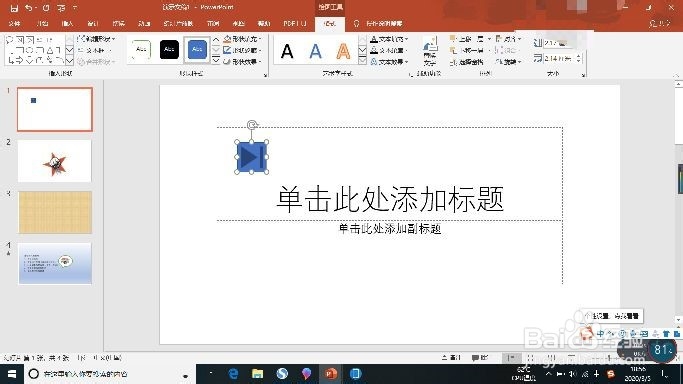The width and height of the screenshot is (683, 384).
Task: Switch to the Design (设计) ribbon tab
Action: pos(93,24)
